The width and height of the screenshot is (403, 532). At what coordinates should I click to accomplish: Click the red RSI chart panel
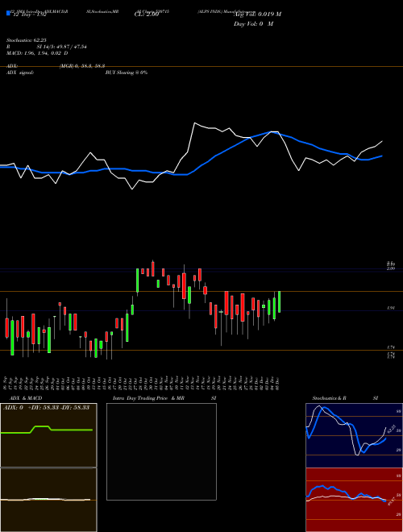(354, 500)
